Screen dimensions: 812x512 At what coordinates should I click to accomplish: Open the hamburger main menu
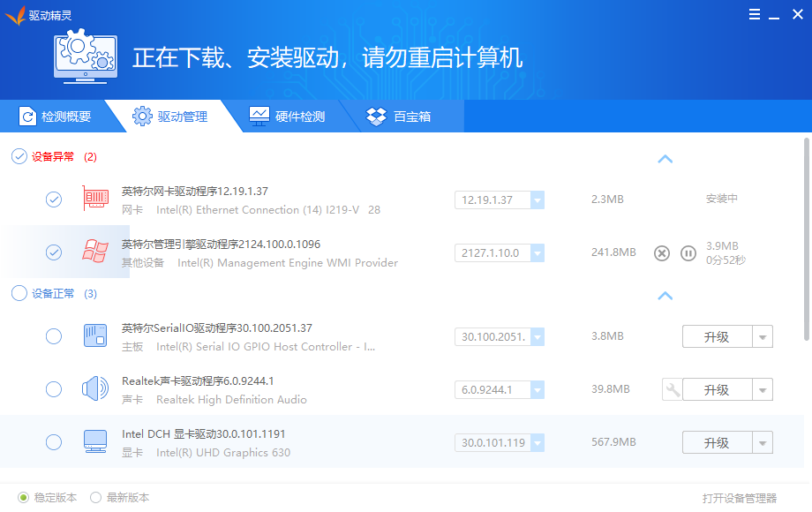click(755, 14)
